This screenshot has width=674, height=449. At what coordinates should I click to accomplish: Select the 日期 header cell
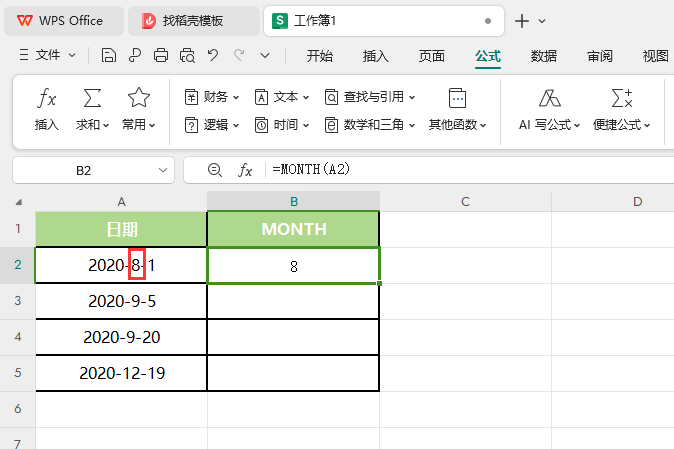pos(121,229)
